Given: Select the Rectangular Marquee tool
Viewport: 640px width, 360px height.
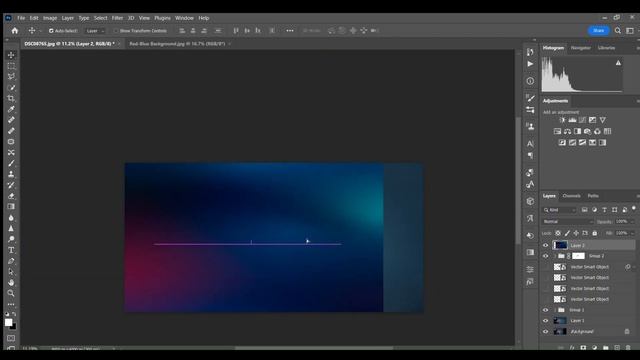Looking at the screenshot, I should click(x=11, y=66).
